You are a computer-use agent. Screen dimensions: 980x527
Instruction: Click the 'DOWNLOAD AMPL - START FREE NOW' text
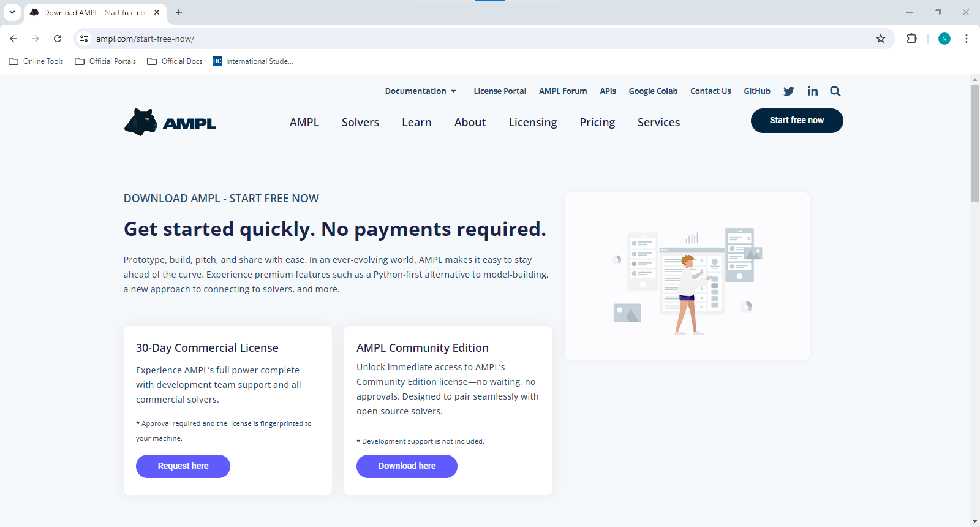(x=221, y=199)
